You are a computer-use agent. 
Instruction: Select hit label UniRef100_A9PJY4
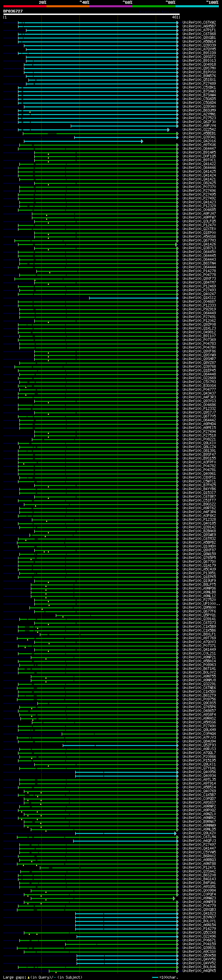click(x=199, y=126)
